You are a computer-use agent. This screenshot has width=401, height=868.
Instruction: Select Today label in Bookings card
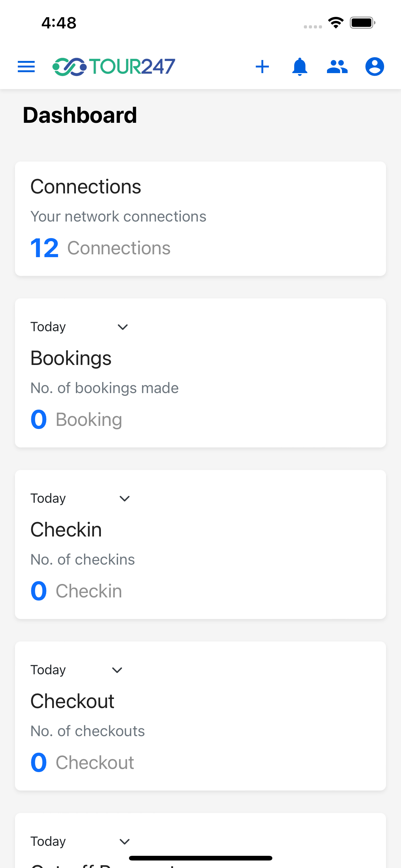tap(48, 327)
